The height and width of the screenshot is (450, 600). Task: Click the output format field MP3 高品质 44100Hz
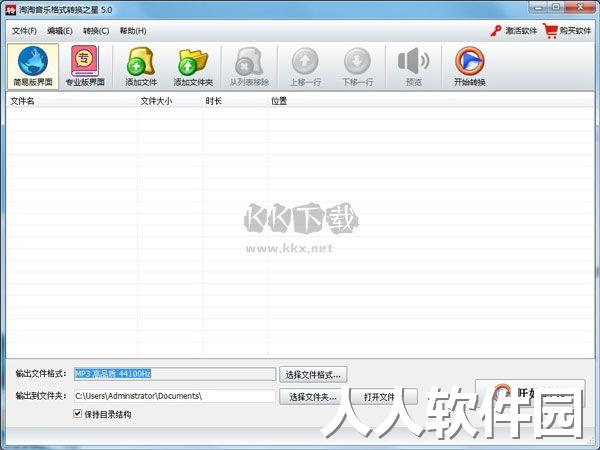175,374
